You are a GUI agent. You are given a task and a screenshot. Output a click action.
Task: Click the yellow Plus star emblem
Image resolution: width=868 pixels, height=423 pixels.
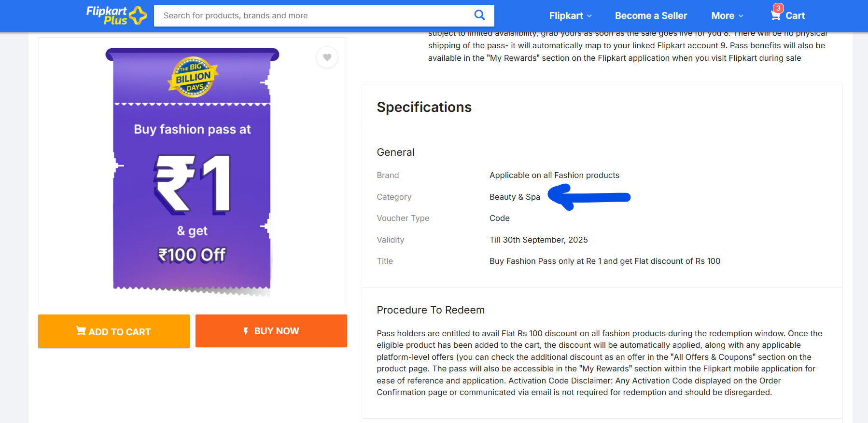(x=138, y=15)
